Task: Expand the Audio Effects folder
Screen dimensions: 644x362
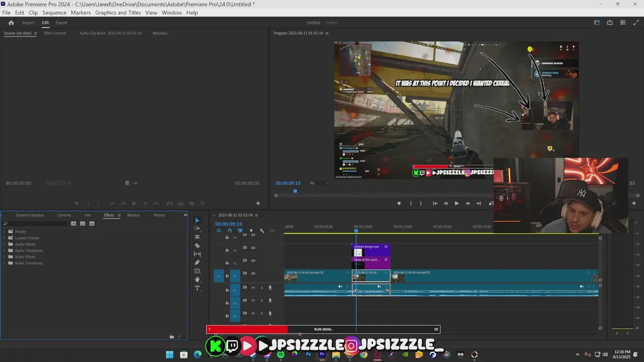Action: 5,244
